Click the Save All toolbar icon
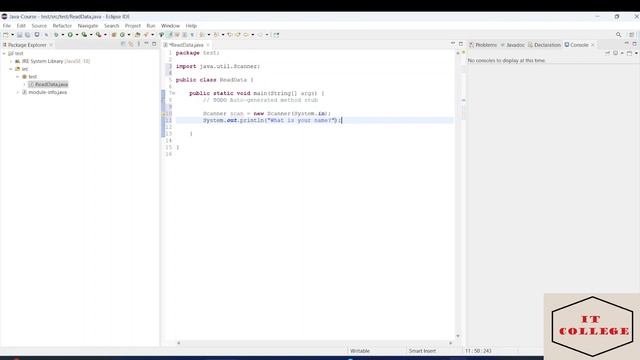The width and height of the screenshot is (640, 360). [x=27, y=35]
